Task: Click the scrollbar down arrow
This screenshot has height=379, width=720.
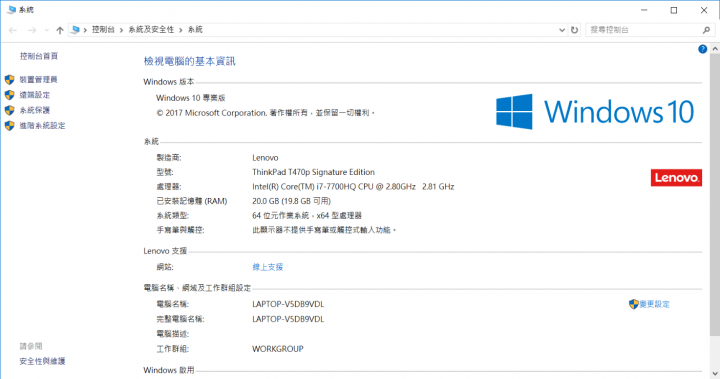Action: coord(715,373)
